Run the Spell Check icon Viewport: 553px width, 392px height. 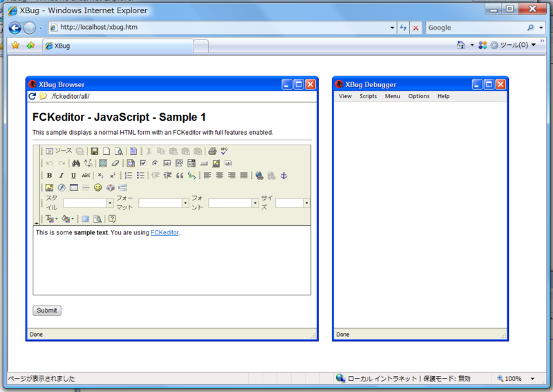[x=224, y=151]
